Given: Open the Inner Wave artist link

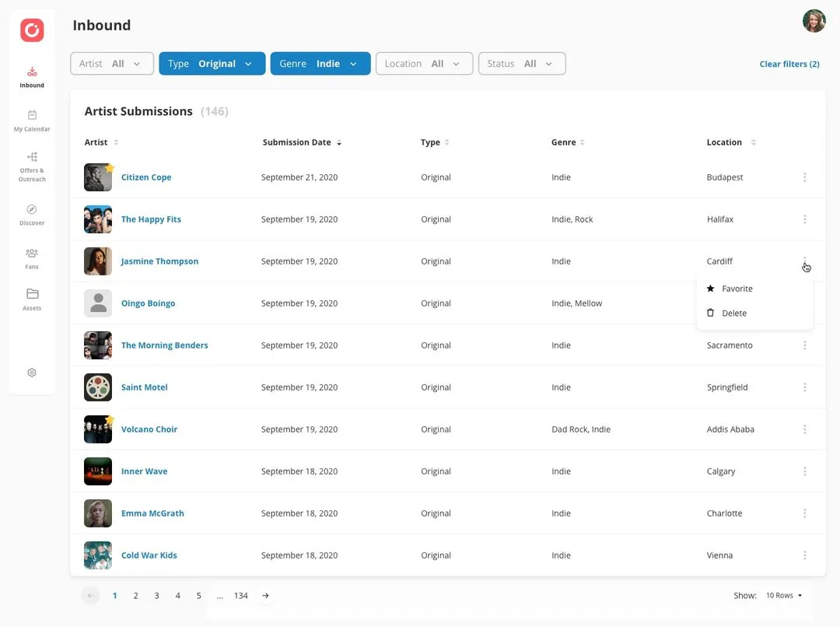Looking at the screenshot, I should (144, 471).
